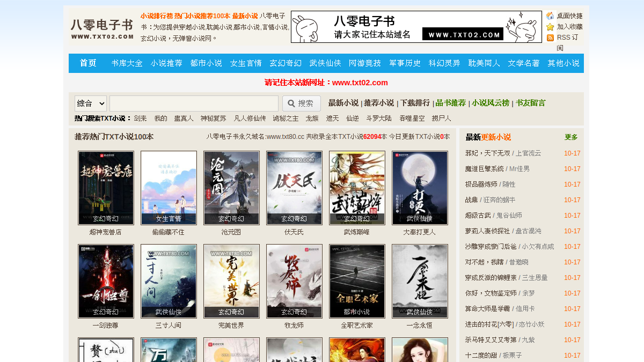Image resolution: width=644 pixels, height=362 pixels.
Task: Click the 牧龙师 title below cover
Action: (x=294, y=326)
